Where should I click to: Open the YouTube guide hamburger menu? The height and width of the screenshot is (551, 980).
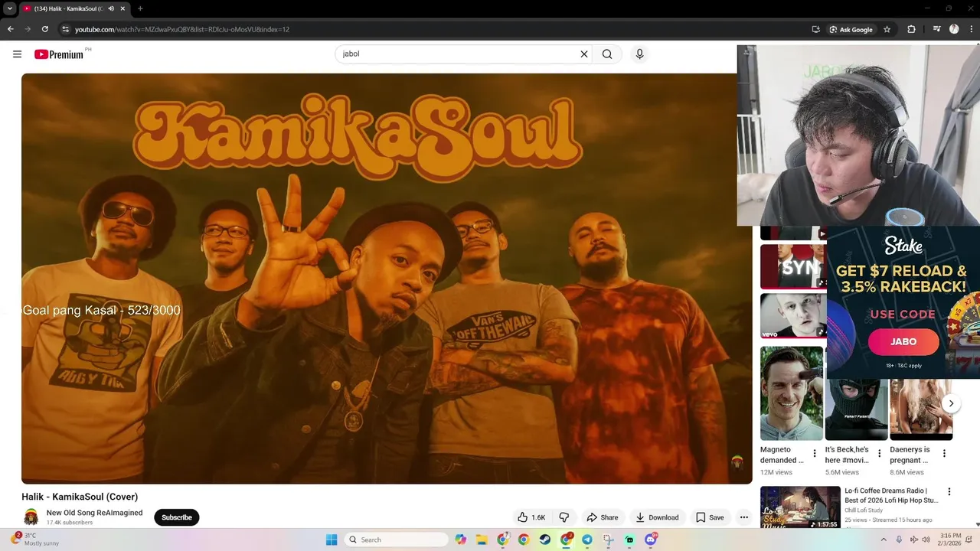click(17, 54)
